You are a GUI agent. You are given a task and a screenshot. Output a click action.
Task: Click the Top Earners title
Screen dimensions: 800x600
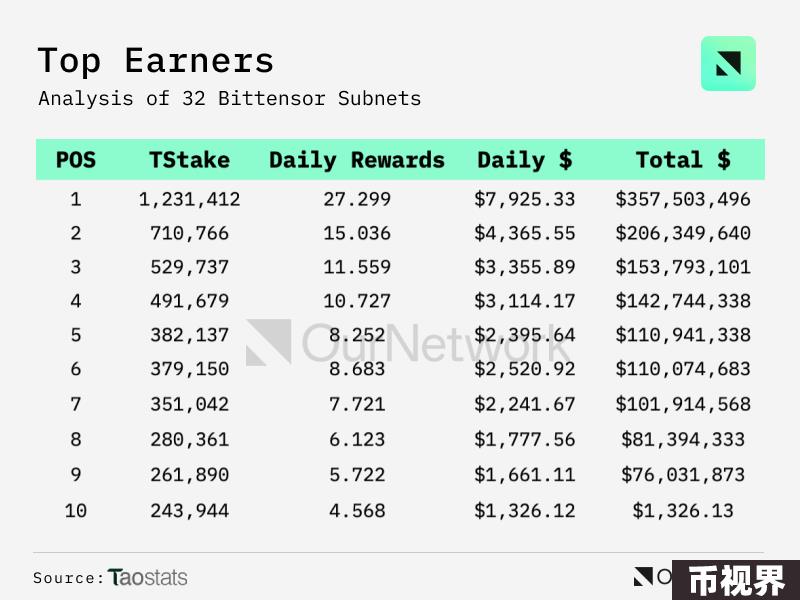(x=156, y=61)
